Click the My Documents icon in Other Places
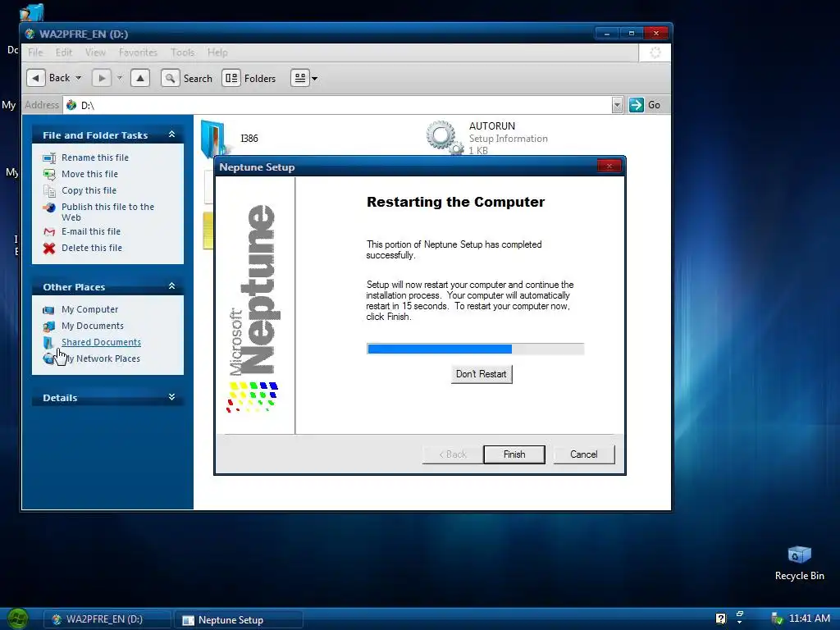The width and height of the screenshot is (840, 630). (48, 326)
